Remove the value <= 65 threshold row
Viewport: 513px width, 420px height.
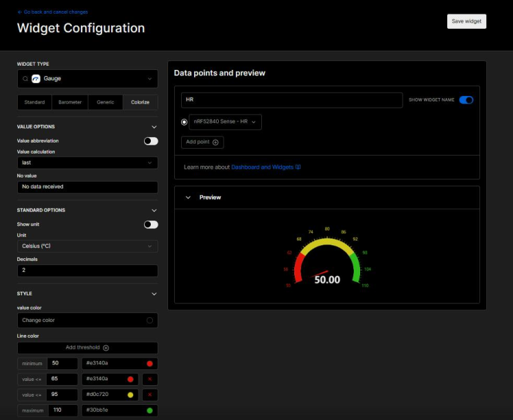coord(150,379)
